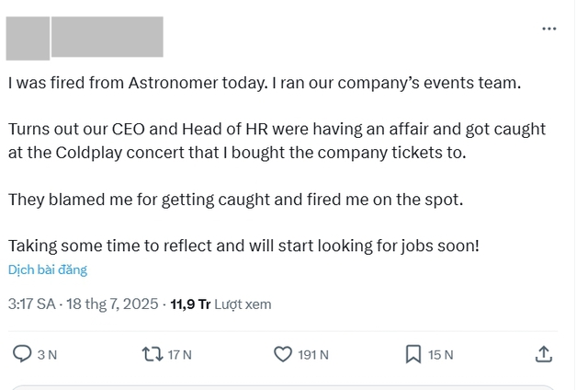Translate post via Dịch bài đăng link
This screenshot has height=390, width=588.
(x=48, y=270)
